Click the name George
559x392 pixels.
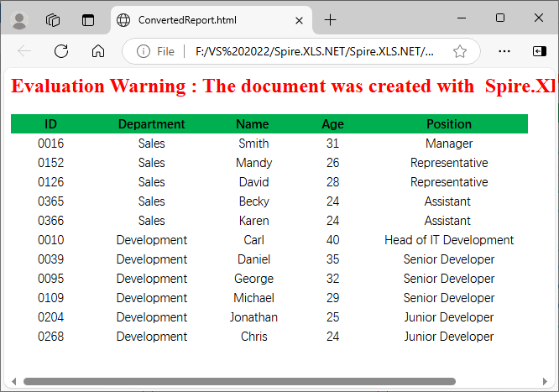(253, 278)
